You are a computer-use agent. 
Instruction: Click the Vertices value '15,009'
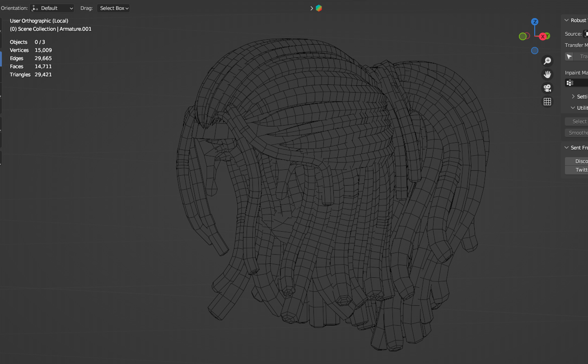(x=43, y=50)
